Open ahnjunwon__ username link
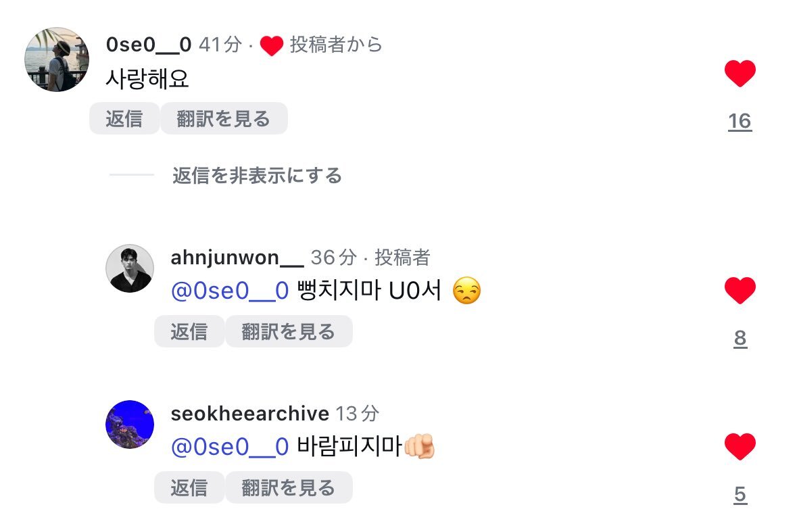Image resolution: width=797 pixels, height=532 pixels. point(237,258)
